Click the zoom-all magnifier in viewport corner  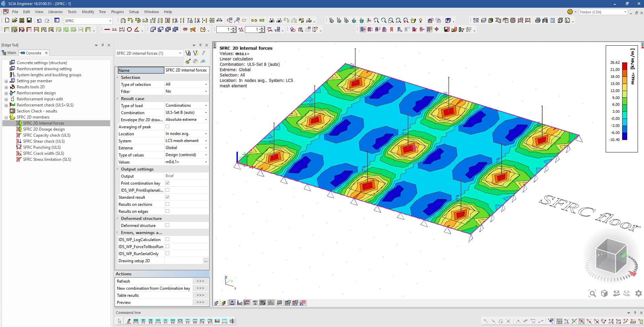tap(592, 293)
